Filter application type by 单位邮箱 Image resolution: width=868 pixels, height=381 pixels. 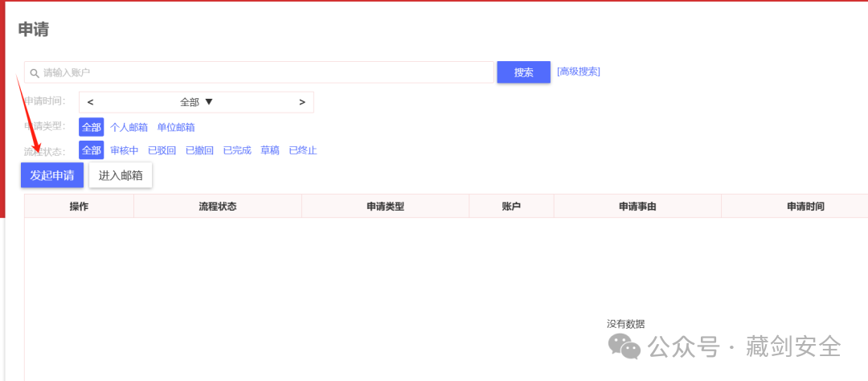(x=176, y=127)
